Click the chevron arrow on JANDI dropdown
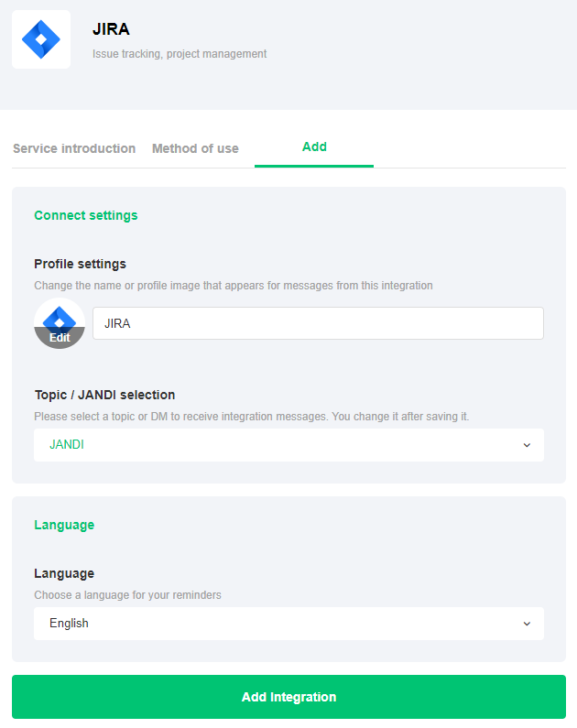The width and height of the screenshot is (577, 728). point(527,445)
